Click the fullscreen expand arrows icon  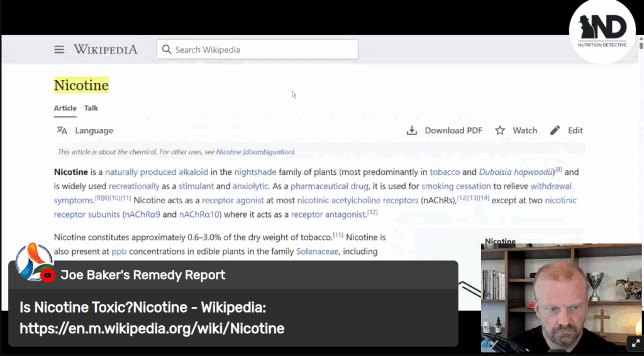(636, 343)
